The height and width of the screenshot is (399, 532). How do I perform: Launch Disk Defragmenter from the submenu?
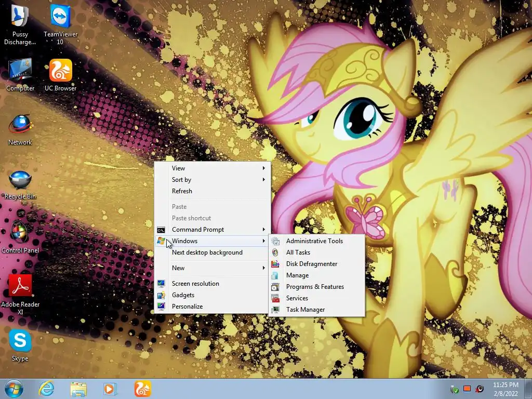pyautogui.click(x=316, y=264)
